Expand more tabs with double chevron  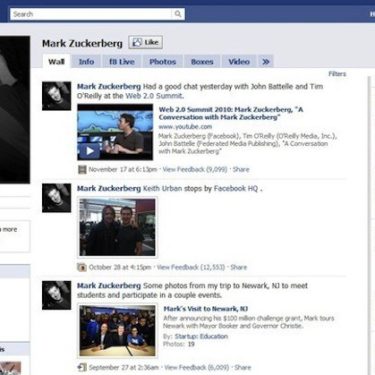(266, 62)
